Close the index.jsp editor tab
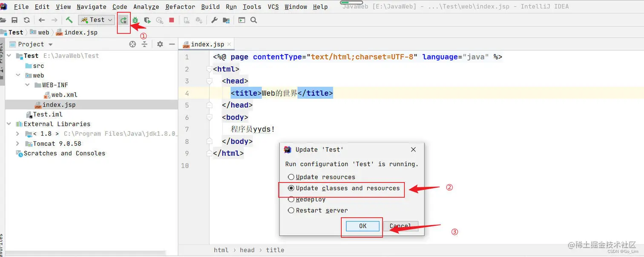The width and height of the screenshot is (644, 257). coord(229,44)
